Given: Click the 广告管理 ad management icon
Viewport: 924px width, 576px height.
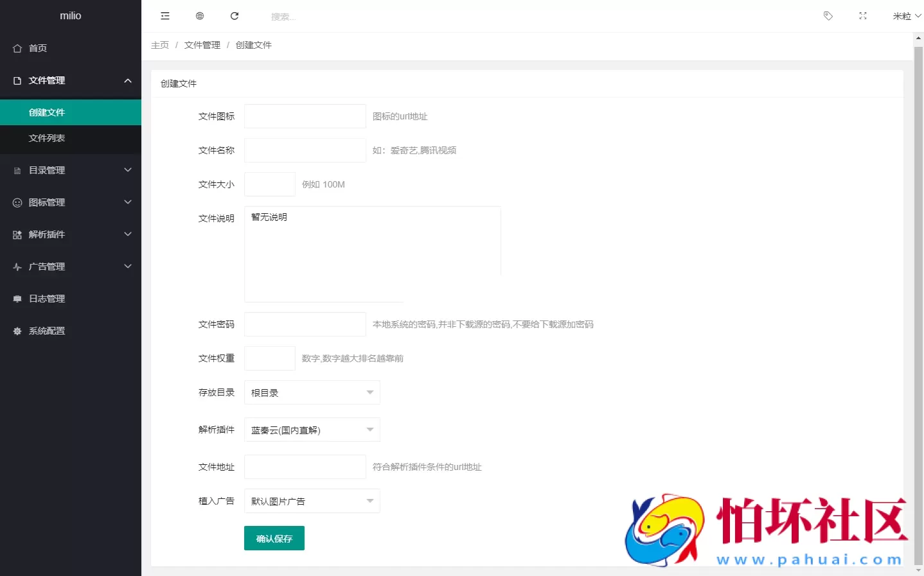Looking at the screenshot, I should (16, 266).
